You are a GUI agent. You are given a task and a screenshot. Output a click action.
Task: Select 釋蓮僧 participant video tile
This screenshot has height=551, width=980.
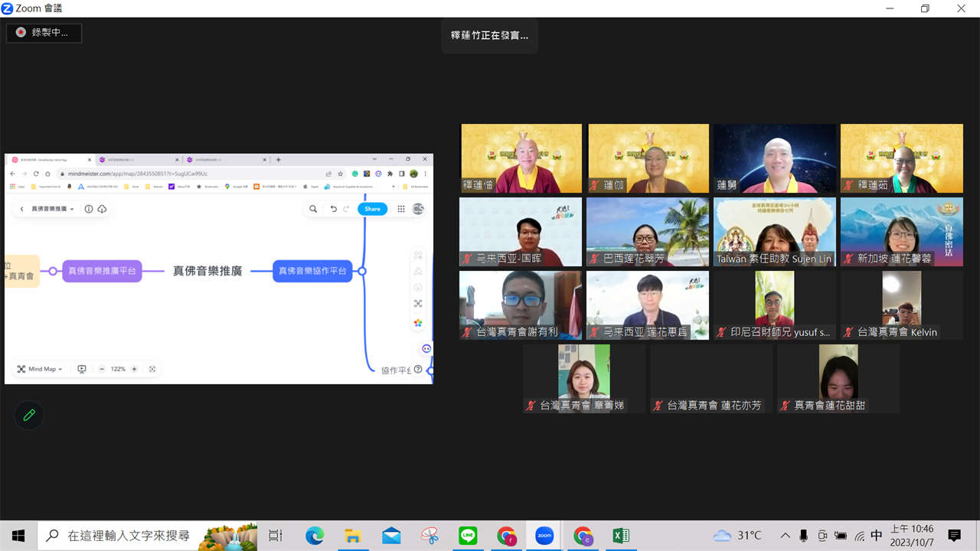[x=521, y=158]
